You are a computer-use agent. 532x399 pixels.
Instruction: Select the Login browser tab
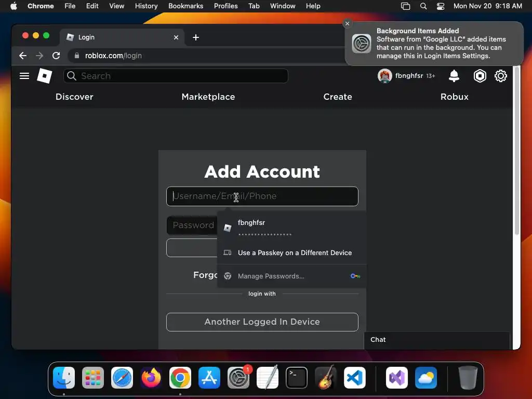click(x=122, y=37)
